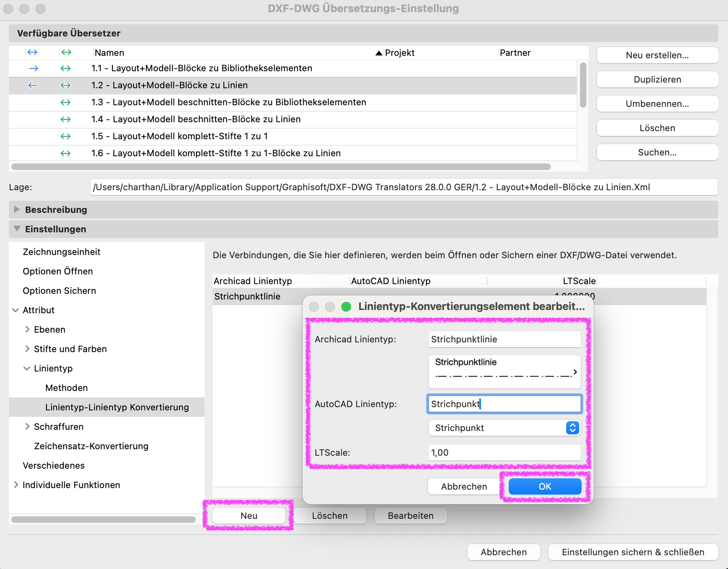This screenshot has width=728, height=569.
Task: Click the Bearbeiten button
Action: coord(411,516)
